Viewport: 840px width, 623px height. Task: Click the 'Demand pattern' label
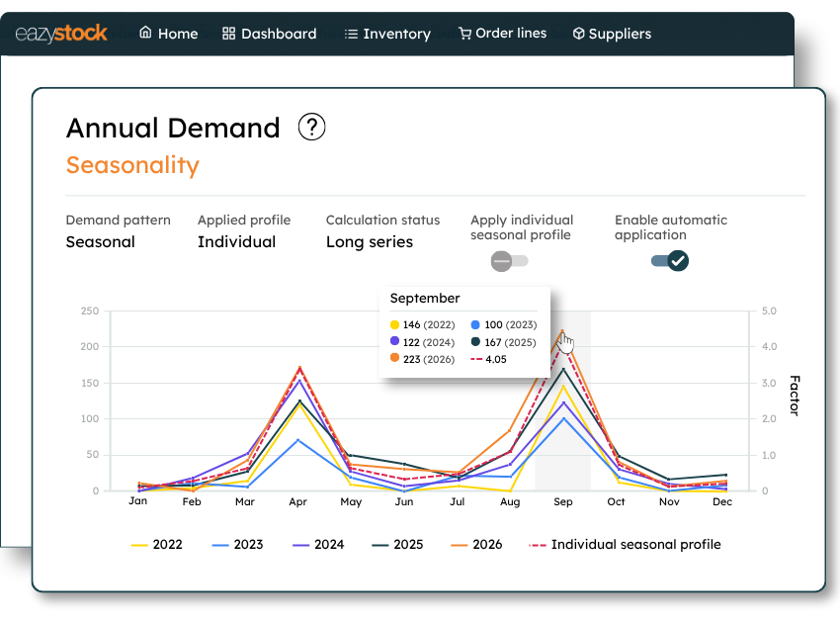click(118, 221)
